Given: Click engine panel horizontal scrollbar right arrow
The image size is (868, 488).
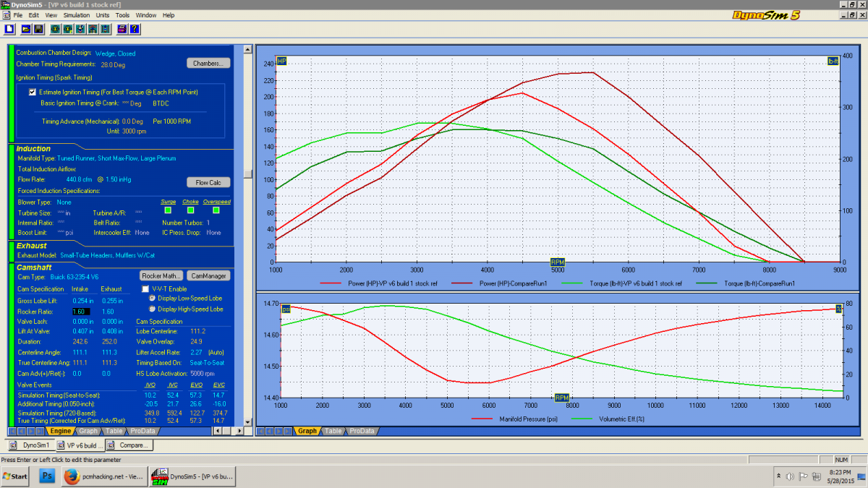Looking at the screenshot, I should (x=239, y=431).
